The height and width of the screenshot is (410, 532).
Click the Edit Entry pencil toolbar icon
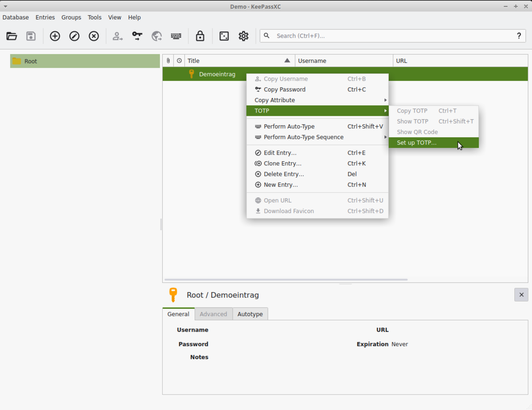[74, 36]
